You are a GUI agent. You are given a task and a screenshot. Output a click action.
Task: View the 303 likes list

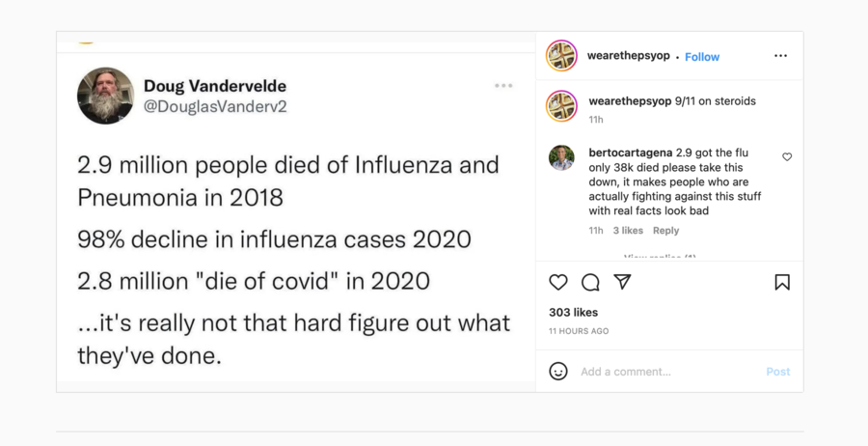(x=573, y=313)
